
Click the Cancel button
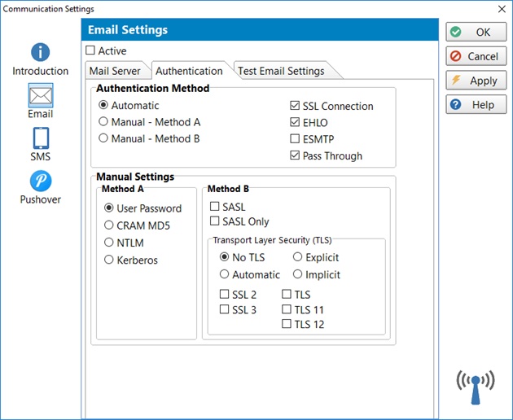(476, 56)
